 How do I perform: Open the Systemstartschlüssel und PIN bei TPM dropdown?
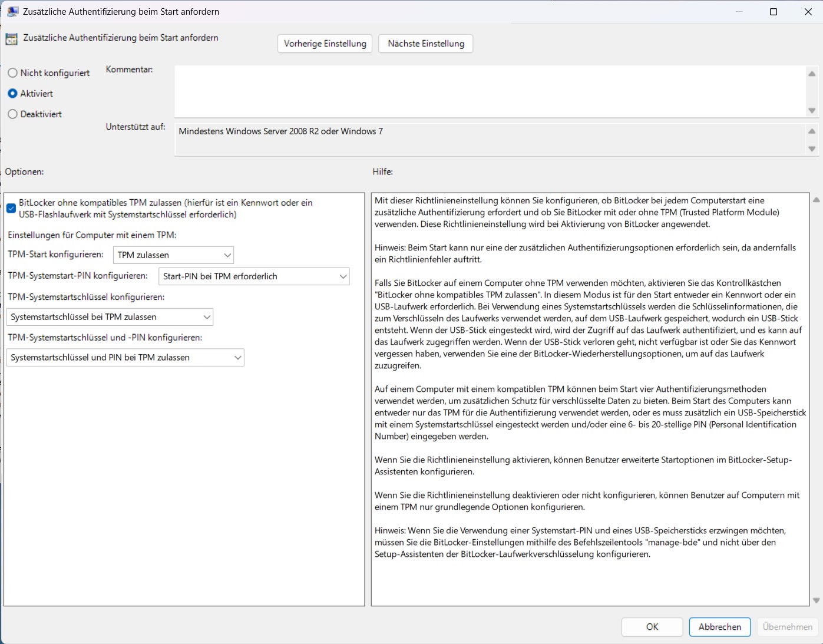click(x=125, y=358)
